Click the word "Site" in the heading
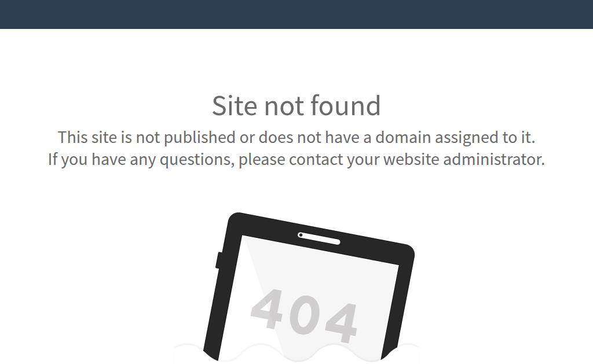Viewport: 593px width, 364px height. 235,105
